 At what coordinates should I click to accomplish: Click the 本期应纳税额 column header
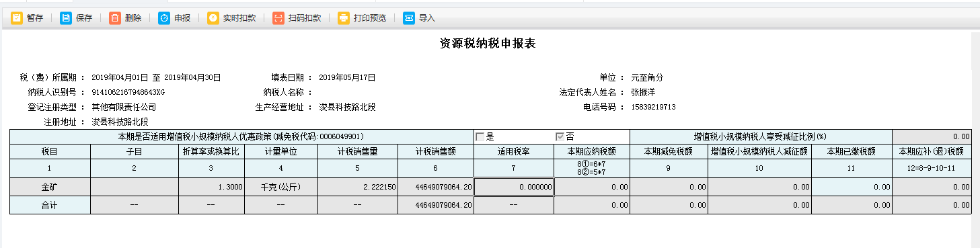[x=592, y=151]
